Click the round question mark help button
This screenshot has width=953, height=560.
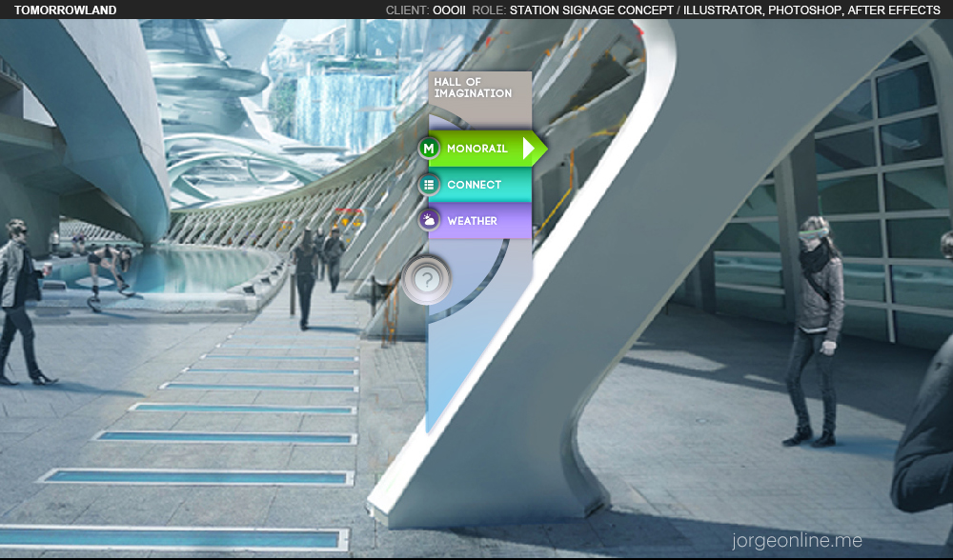(427, 280)
